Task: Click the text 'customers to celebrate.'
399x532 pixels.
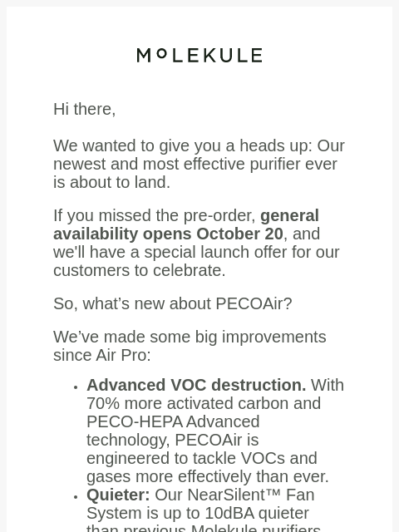Action: (x=140, y=271)
